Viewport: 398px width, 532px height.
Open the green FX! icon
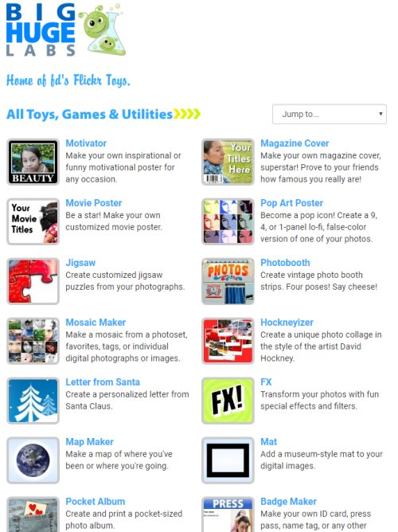tap(228, 401)
